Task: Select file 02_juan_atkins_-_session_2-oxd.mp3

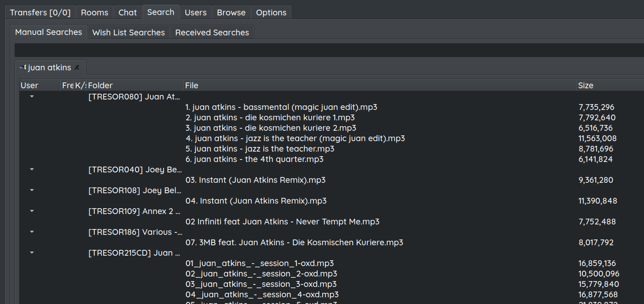Action: click(x=261, y=274)
